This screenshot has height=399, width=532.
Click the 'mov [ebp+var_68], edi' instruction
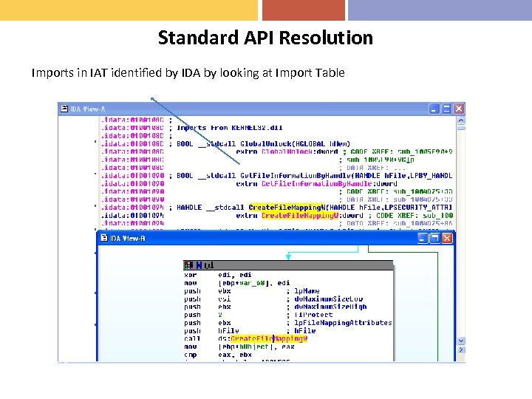pos(237,283)
